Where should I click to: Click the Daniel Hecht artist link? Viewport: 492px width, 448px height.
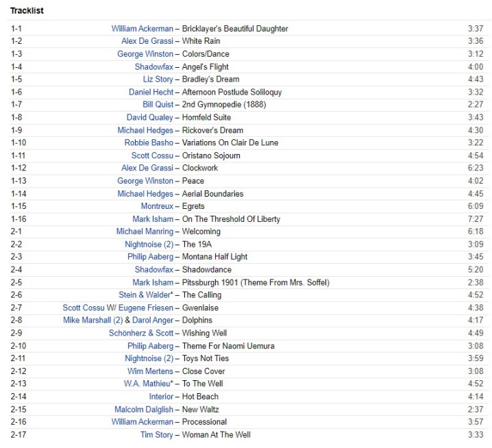[x=151, y=92]
